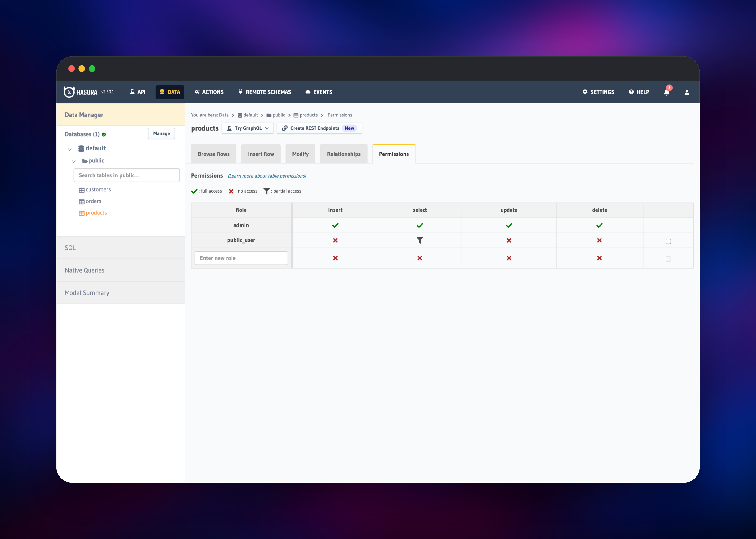This screenshot has height=539, width=756.
Task: Collapse the default database tree
Action: point(70,149)
